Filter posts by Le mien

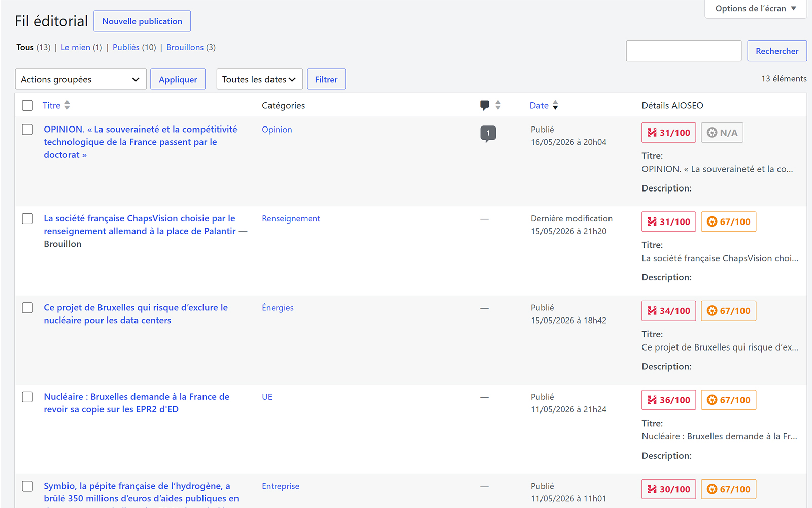[76, 47]
